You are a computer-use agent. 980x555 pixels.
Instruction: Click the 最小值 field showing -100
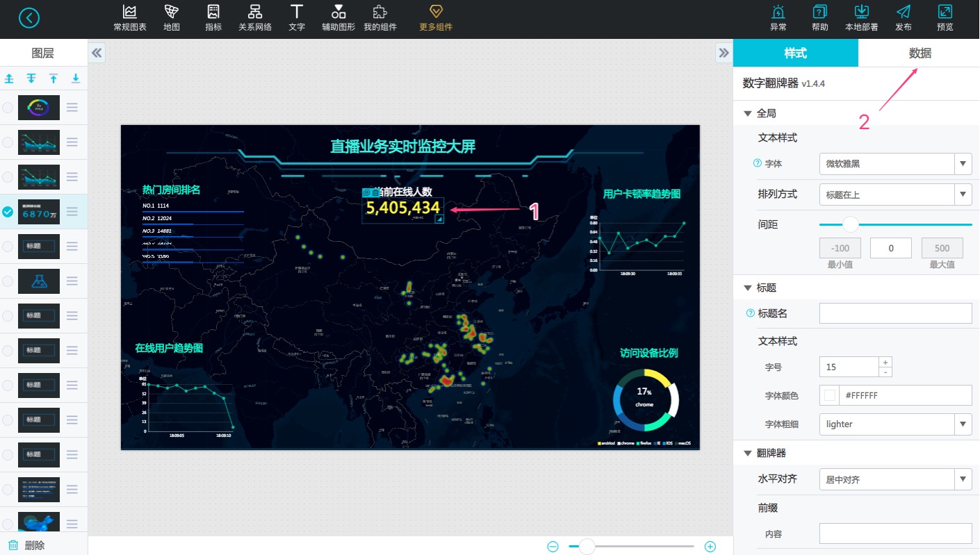(x=840, y=248)
